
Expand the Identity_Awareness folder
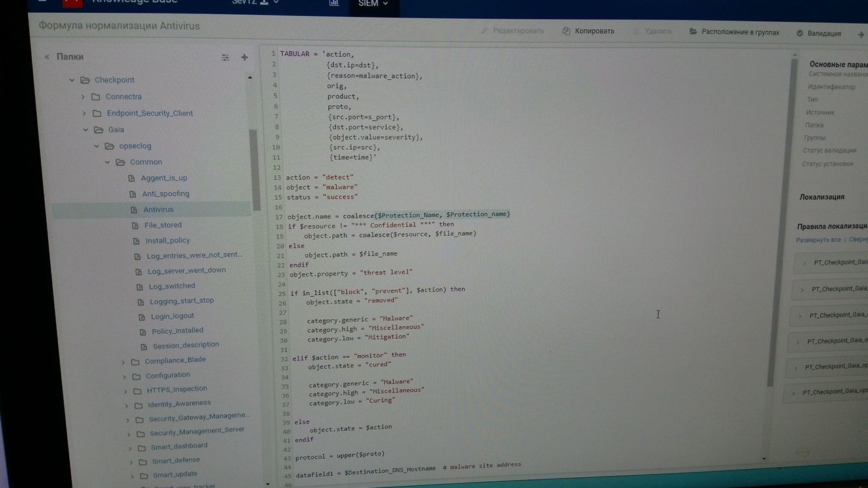click(x=127, y=405)
